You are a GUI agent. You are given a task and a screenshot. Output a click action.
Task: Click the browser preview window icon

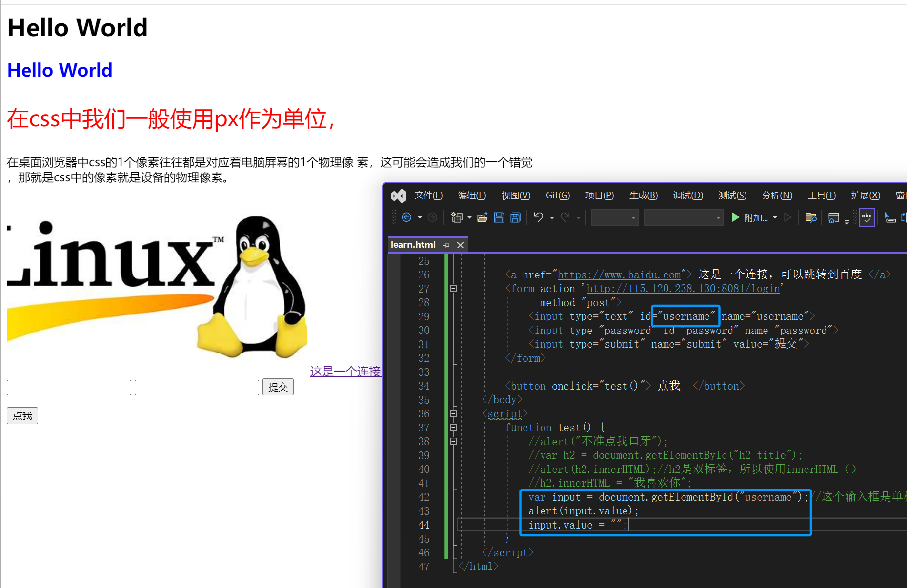(x=834, y=218)
